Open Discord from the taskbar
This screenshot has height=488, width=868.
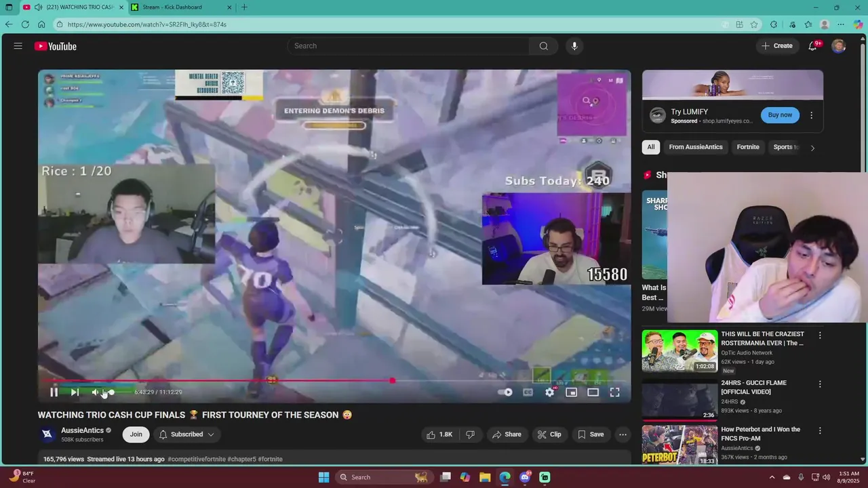coord(525,477)
